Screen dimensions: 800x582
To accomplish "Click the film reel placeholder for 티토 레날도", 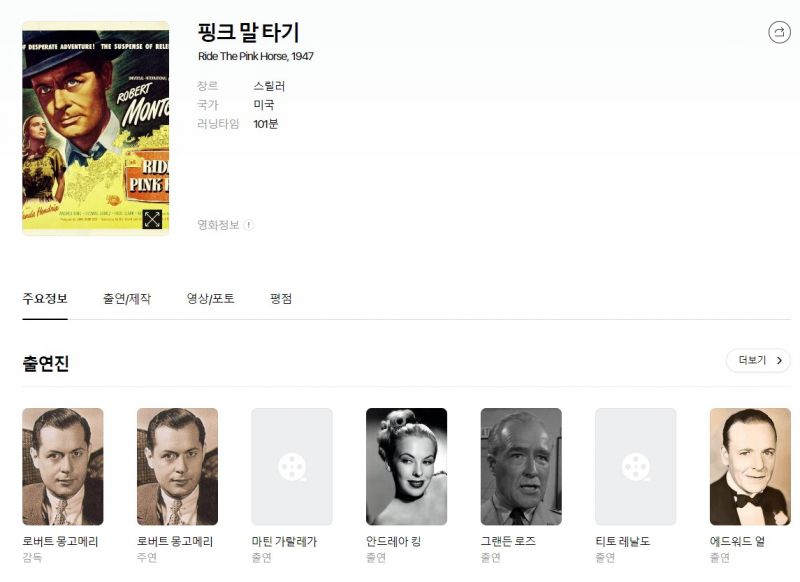I will click(x=636, y=467).
